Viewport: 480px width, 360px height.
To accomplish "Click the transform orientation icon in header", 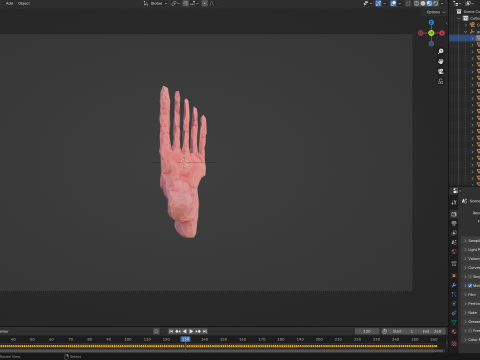I will point(146,3).
